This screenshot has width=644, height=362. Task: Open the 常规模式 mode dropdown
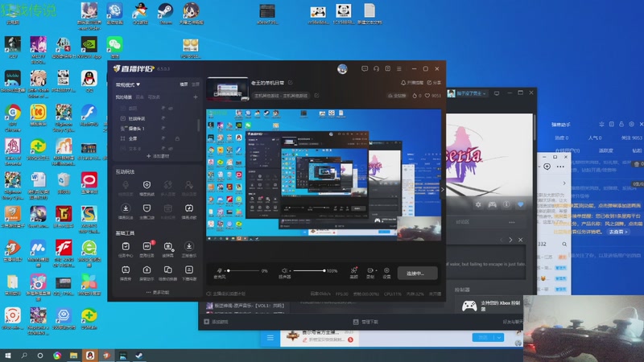point(128,84)
